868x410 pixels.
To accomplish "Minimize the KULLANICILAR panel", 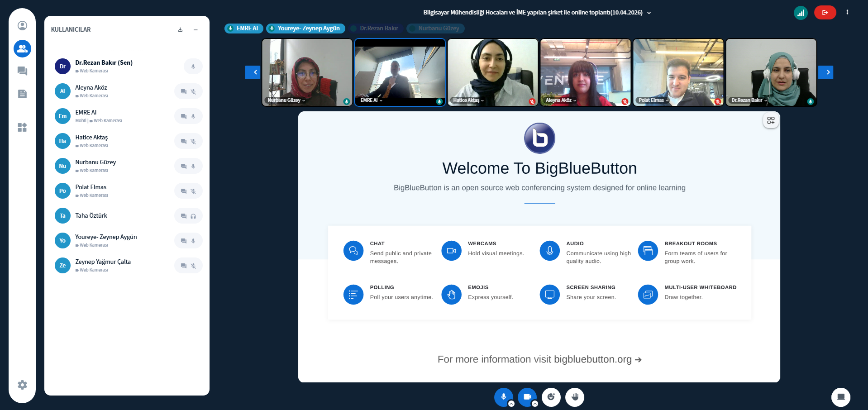I will tap(196, 30).
